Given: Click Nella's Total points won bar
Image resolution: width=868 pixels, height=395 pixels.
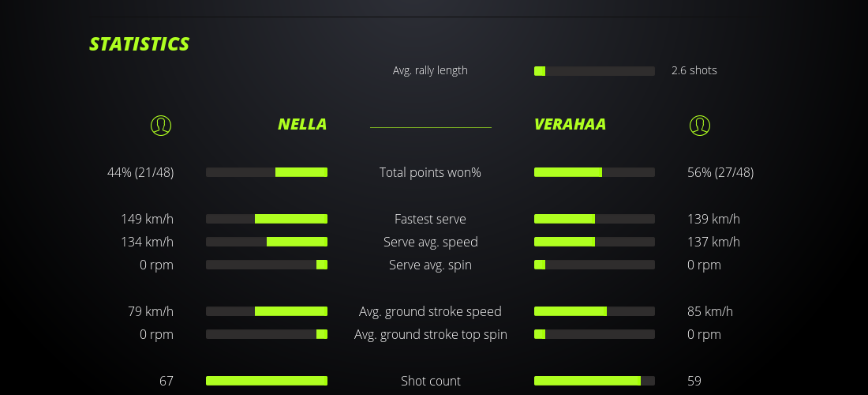Looking at the screenshot, I should click(x=267, y=172).
